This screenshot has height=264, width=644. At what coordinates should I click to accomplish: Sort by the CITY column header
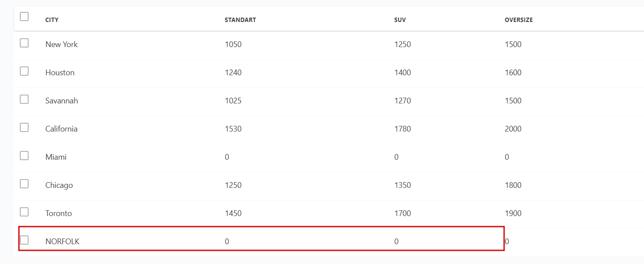pos(52,20)
